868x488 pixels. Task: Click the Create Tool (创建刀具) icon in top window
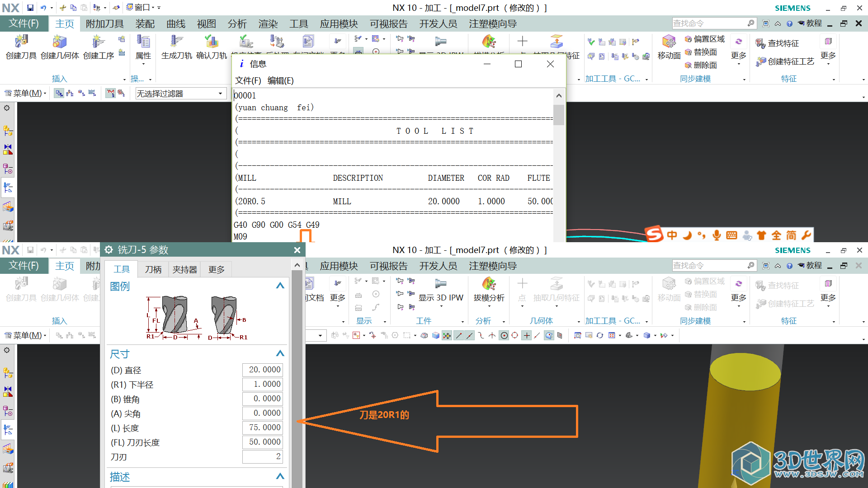click(21, 42)
